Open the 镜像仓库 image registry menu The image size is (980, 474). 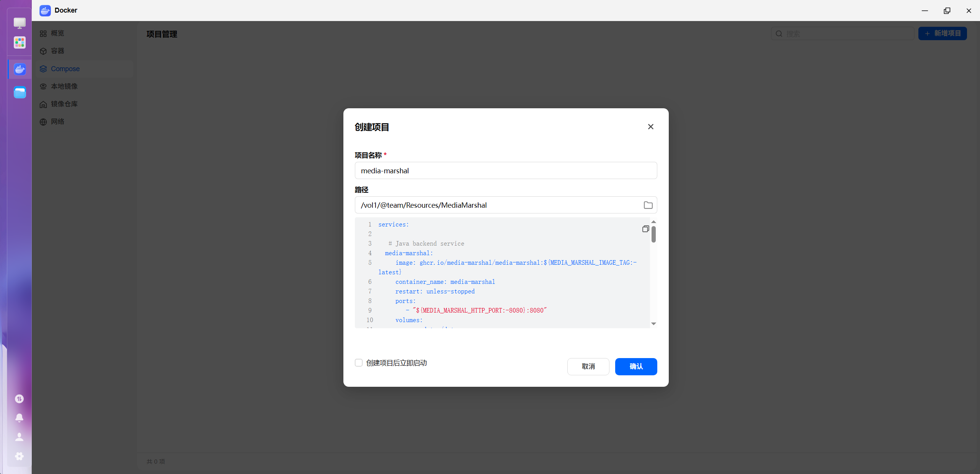click(x=84, y=104)
